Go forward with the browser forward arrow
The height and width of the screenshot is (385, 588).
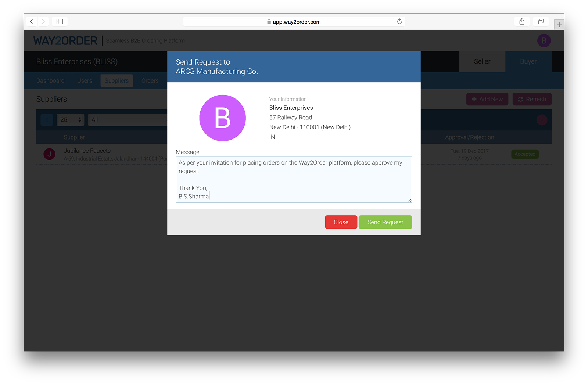(x=43, y=22)
